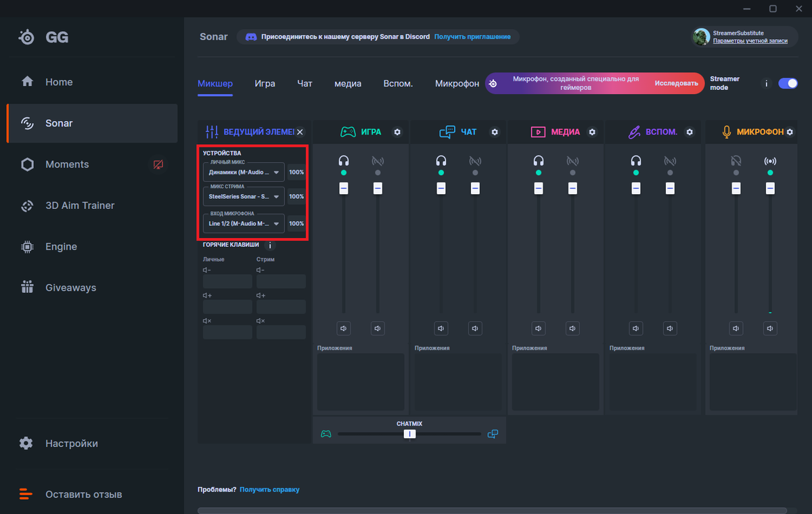Mute МИКРОФОН personal mix speaker button
The width and height of the screenshot is (812, 514).
[x=736, y=328]
